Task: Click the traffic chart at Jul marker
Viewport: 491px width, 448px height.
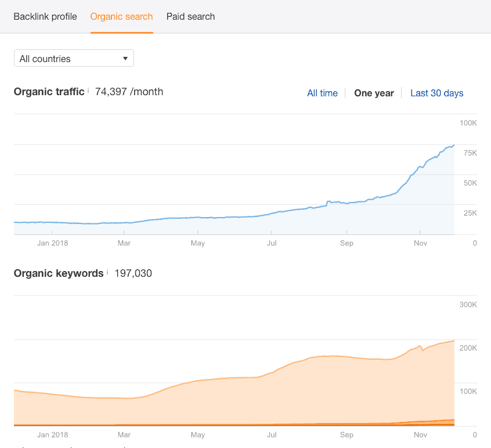Action: click(x=271, y=214)
